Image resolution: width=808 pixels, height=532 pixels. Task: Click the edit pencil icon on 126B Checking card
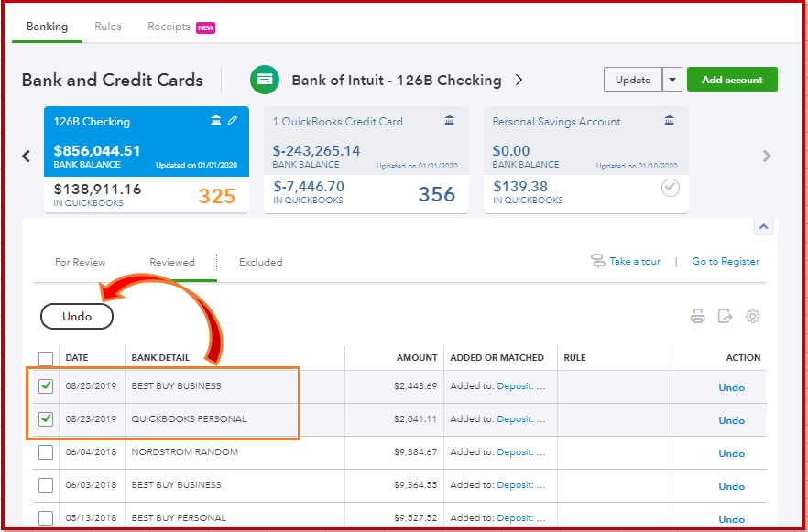233,121
